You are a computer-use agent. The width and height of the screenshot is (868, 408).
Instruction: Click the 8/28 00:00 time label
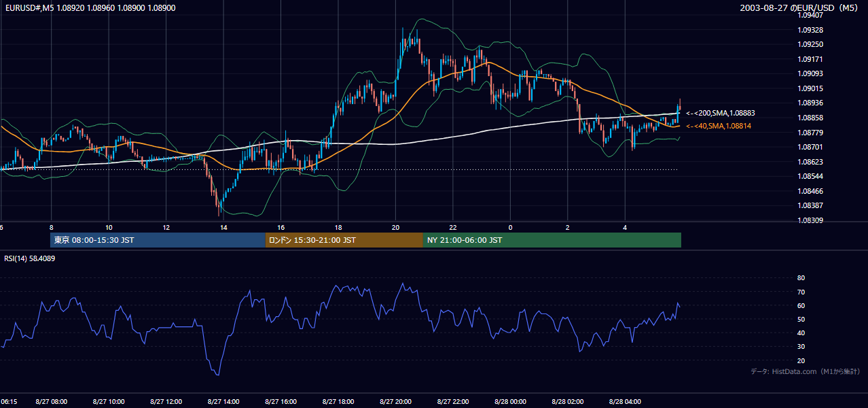[x=510, y=402]
